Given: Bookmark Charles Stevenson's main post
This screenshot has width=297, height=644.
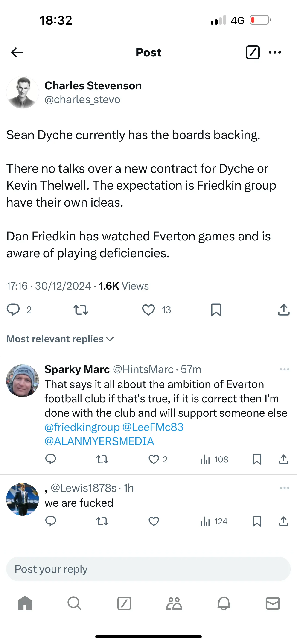Looking at the screenshot, I should pos(216,310).
